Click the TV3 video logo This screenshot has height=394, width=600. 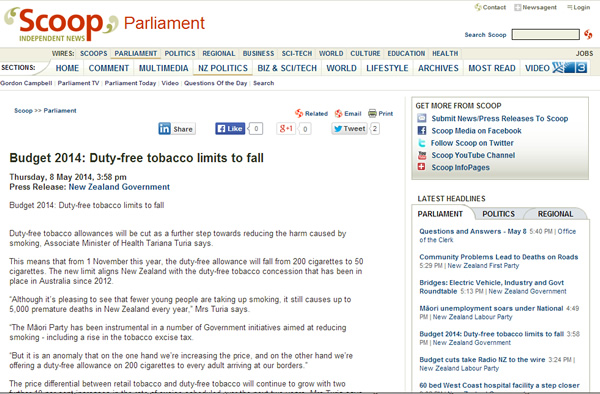tap(569, 68)
